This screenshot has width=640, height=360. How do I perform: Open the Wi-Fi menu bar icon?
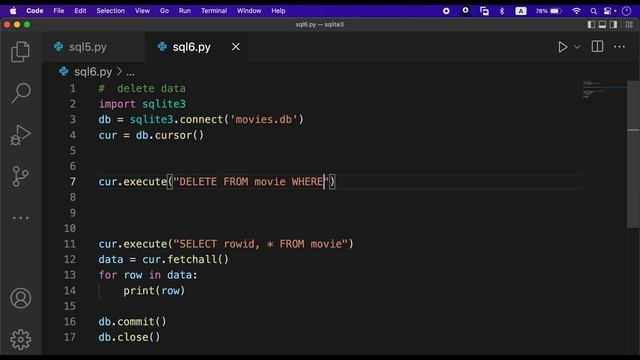(x=576, y=11)
